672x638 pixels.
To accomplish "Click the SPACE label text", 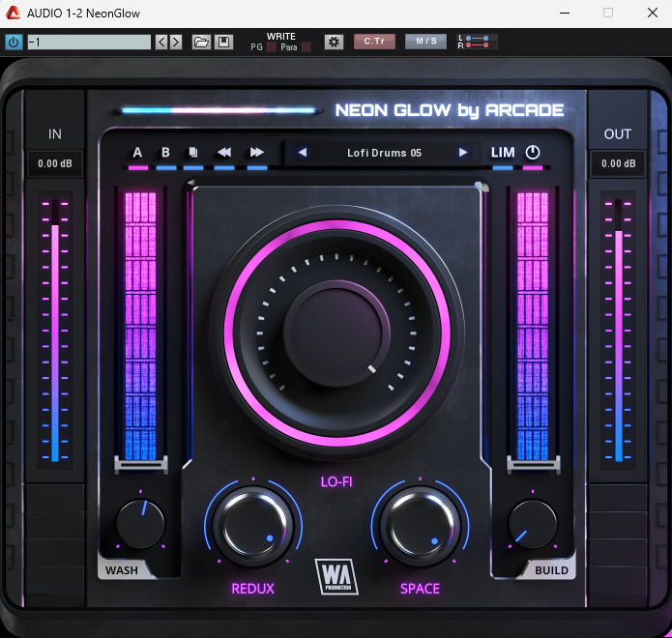I will [x=420, y=589].
